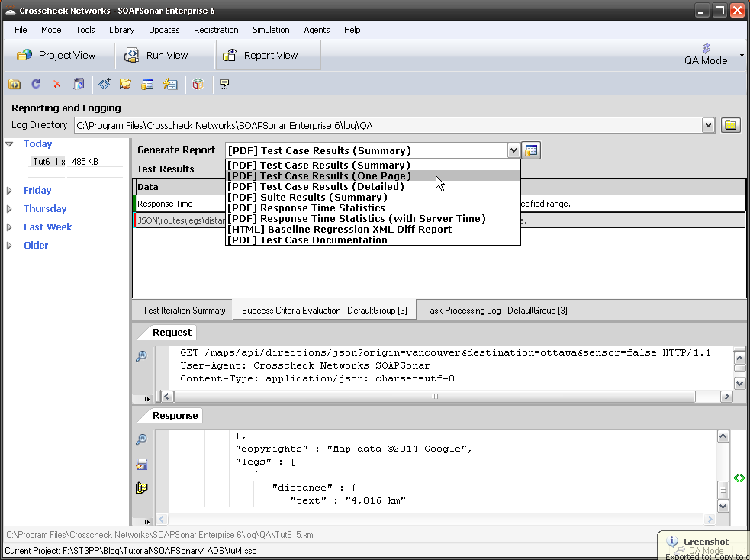Click the copy response icon below save
Image resolution: width=750 pixels, height=560 pixels.
(x=142, y=488)
